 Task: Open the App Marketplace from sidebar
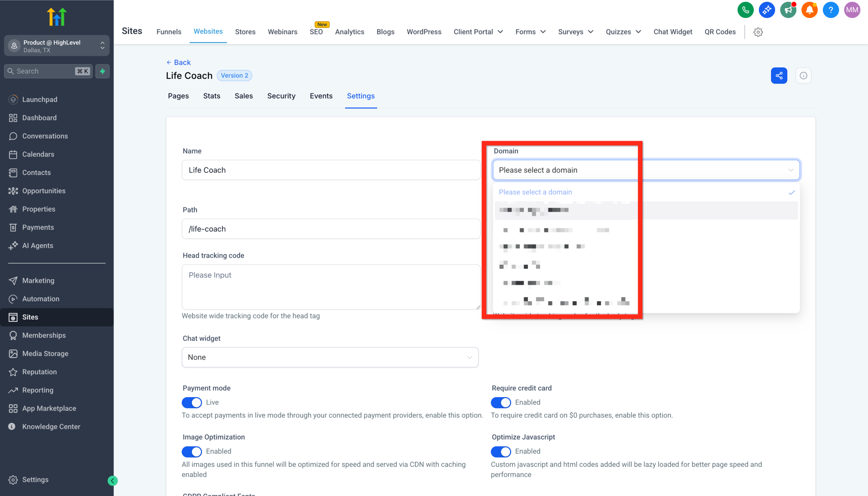49,408
